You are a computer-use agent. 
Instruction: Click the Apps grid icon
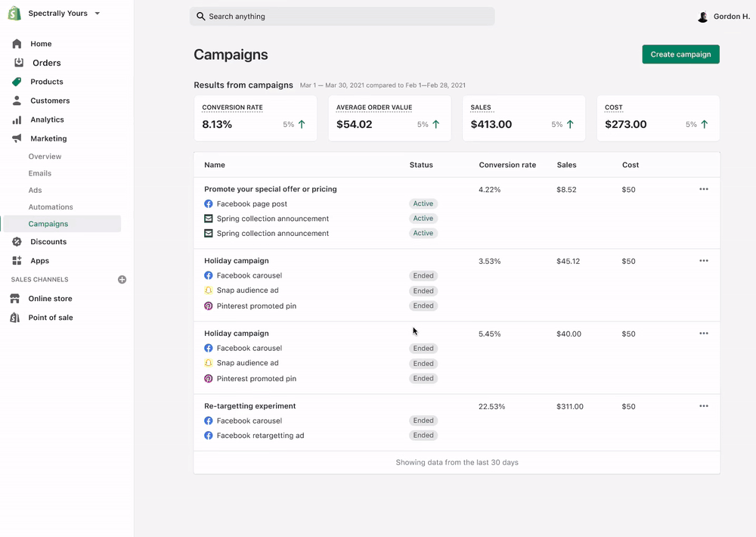pos(17,260)
